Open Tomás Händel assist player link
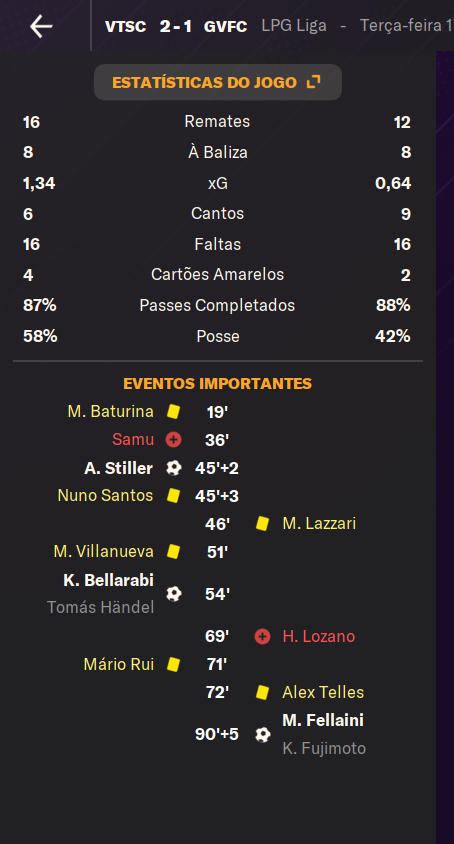454x844 pixels. (x=101, y=608)
